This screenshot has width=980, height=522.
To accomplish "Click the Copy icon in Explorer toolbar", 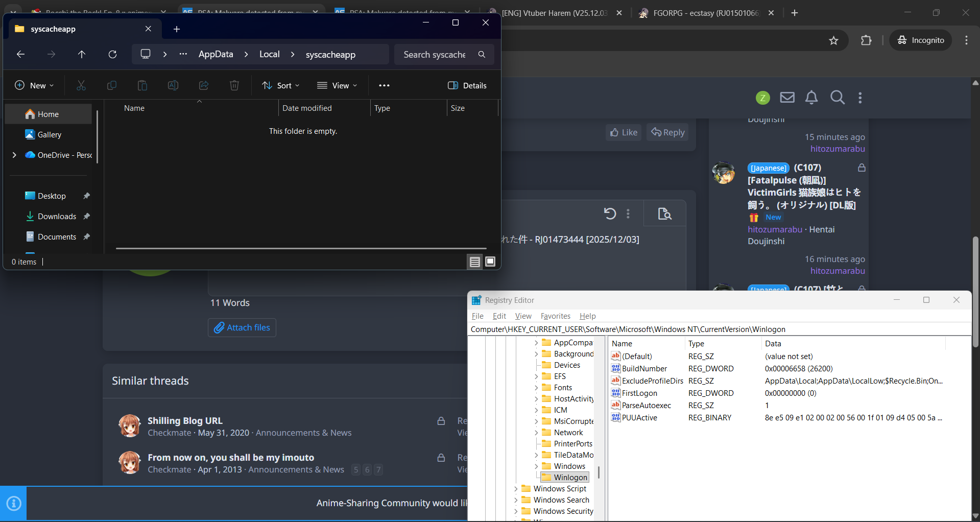I will tap(112, 85).
